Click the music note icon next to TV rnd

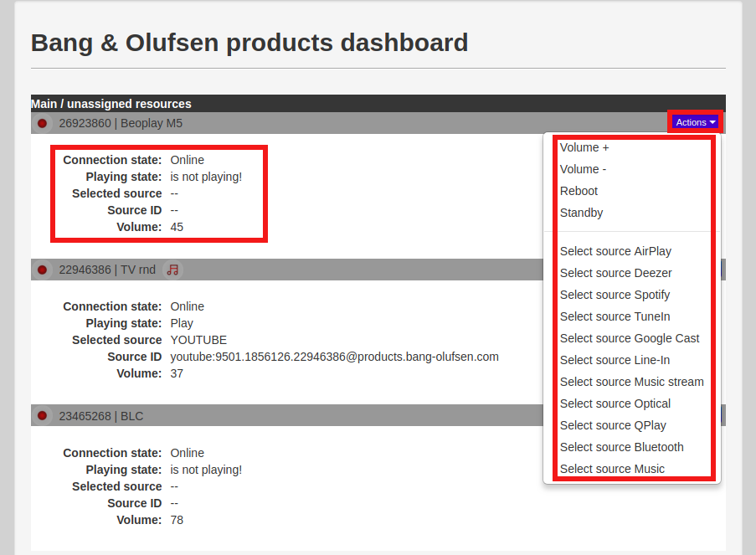pyautogui.click(x=172, y=270)
